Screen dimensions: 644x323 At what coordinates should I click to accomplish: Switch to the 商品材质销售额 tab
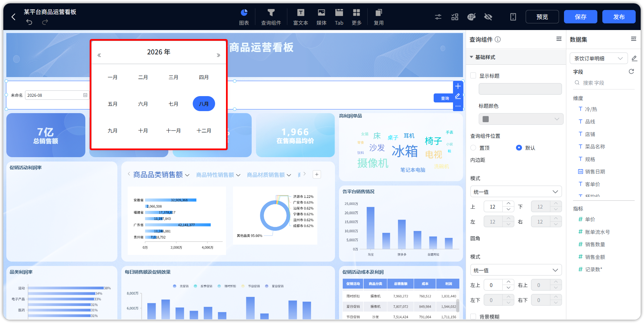tap(266, 175)
